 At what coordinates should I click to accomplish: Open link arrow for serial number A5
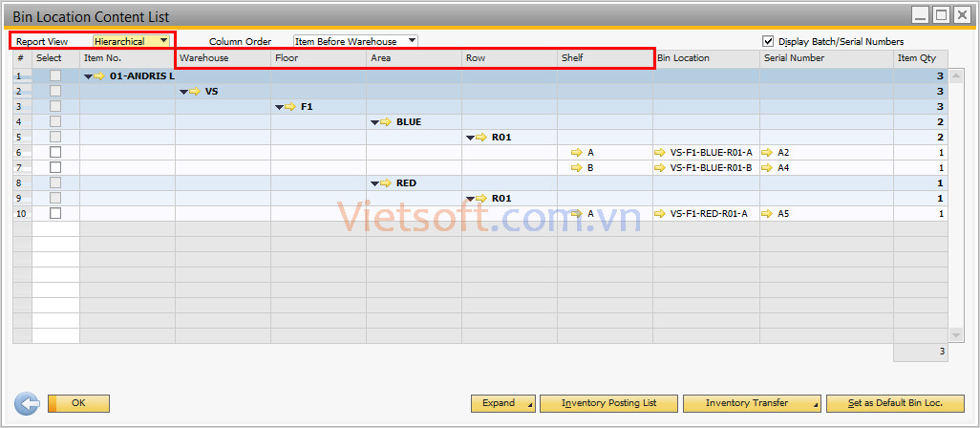click(x=767, y=213)
